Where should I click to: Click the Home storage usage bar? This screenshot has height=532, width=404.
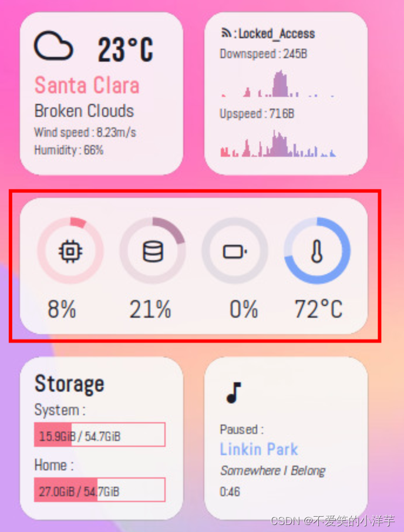[100, 490]
